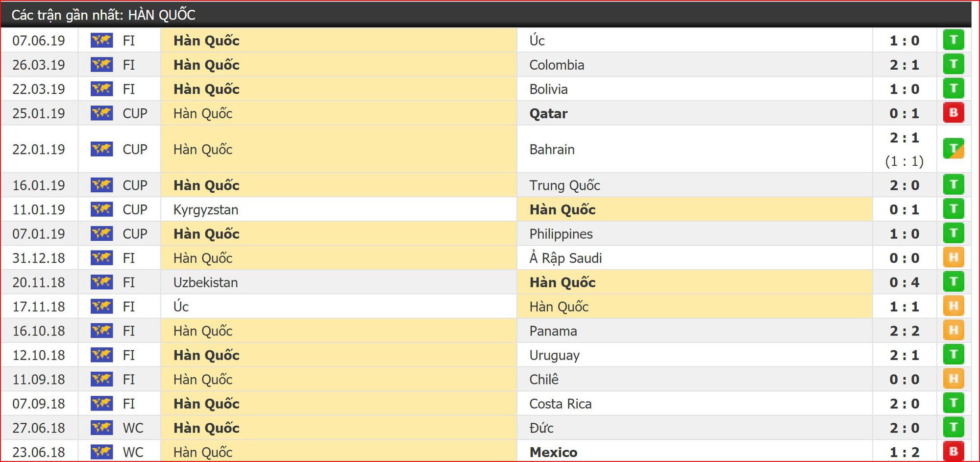
Task: Click the green T badge for the 07.06.19 match
Action: [x=954, y=40]
